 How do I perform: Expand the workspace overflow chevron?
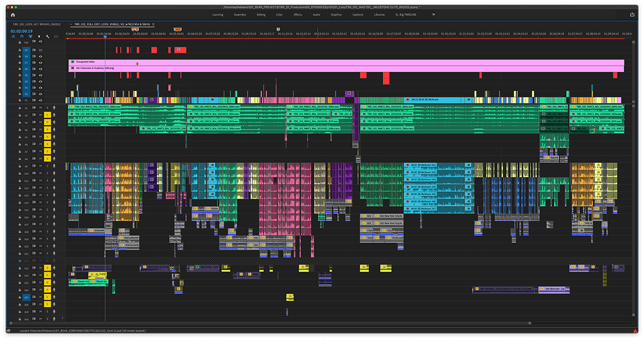pyautogui.click(x=434, y=14)
